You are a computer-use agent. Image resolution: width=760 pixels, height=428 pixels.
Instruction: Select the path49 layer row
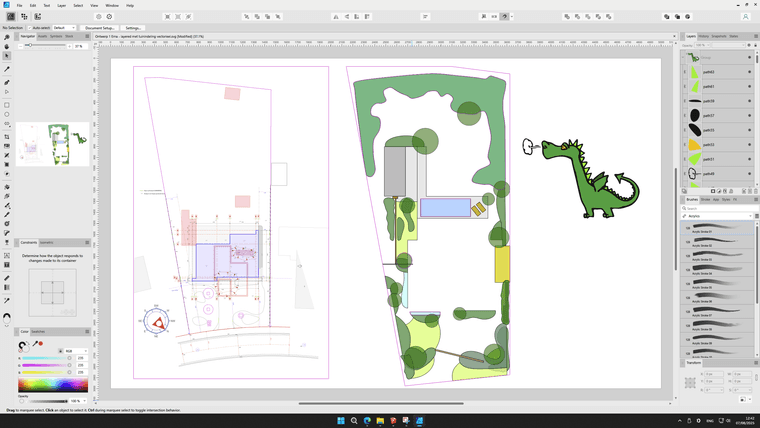(718, 174)
